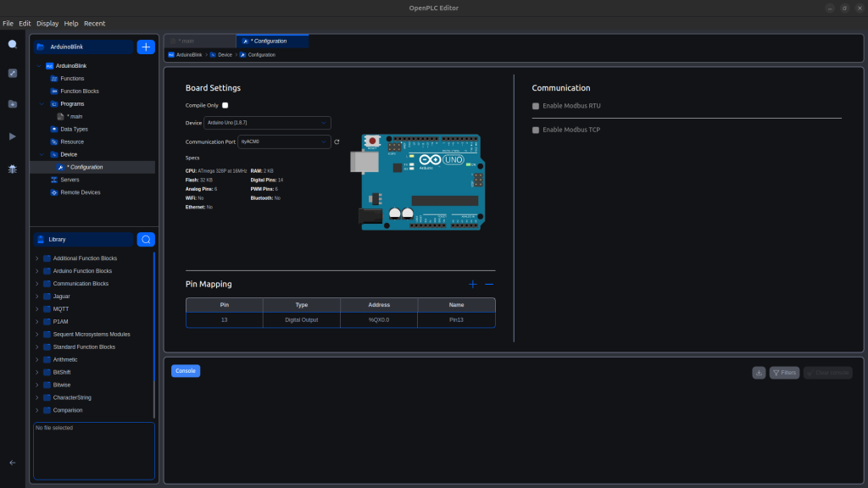Expand Arduino Function Blocks library
This screenshot has height=488, width=868.
coord(37,271)
